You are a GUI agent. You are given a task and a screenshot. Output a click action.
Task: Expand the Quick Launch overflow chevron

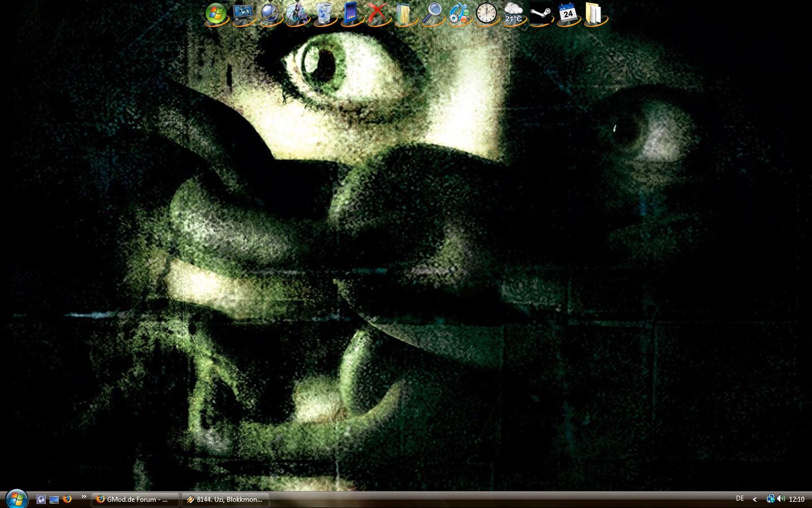coord(84,497)
